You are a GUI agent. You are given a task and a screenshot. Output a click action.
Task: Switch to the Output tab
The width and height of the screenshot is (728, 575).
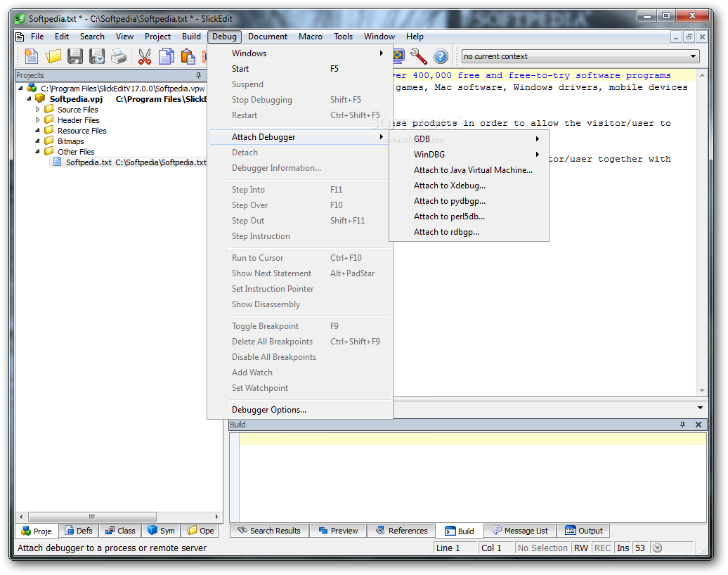click(584, 531)
